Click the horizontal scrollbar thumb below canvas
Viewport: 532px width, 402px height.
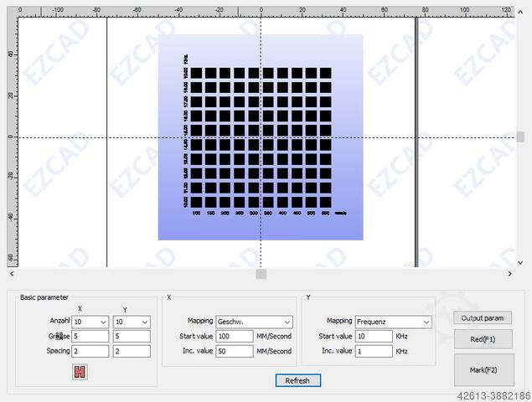point(261,274)
